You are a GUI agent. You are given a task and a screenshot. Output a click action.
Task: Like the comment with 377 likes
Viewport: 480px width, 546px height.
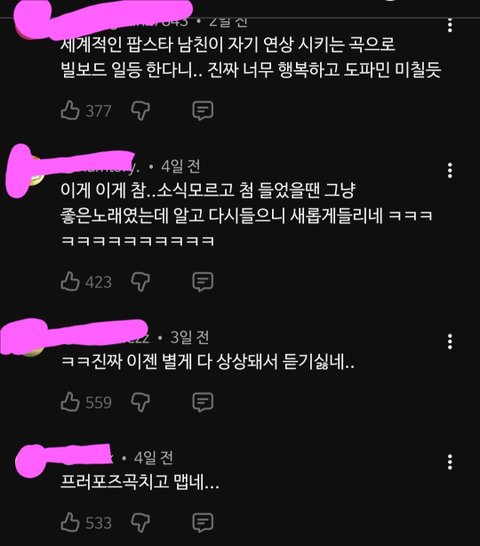70,110
